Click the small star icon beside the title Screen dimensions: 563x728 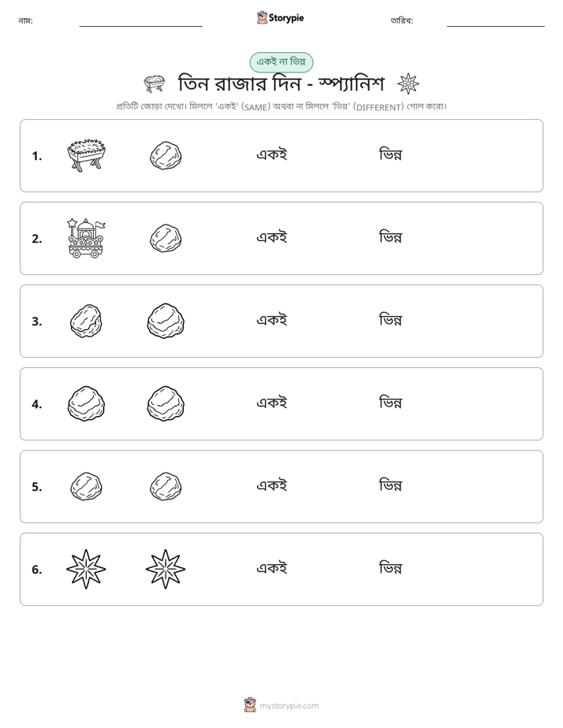[x=408, y=84]
